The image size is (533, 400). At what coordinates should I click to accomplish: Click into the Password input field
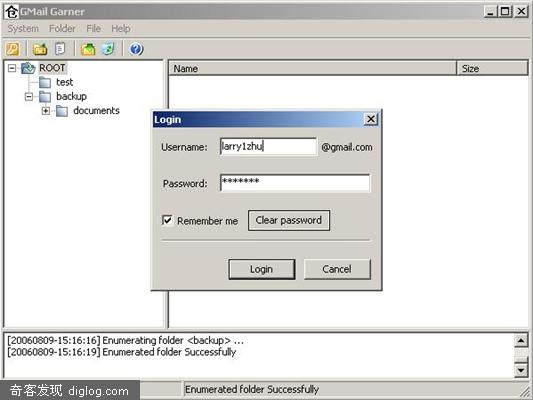pyautogui.click(x=295, y=183)
